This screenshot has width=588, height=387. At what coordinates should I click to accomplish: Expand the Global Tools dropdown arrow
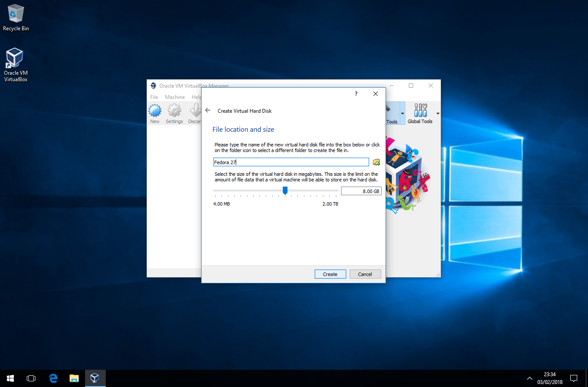(438, 114)
